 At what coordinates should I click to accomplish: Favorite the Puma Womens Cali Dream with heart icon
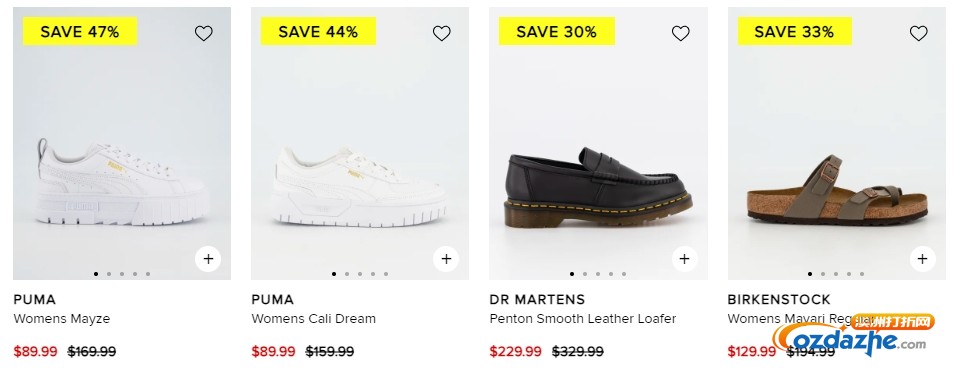(x=442, y=33)
